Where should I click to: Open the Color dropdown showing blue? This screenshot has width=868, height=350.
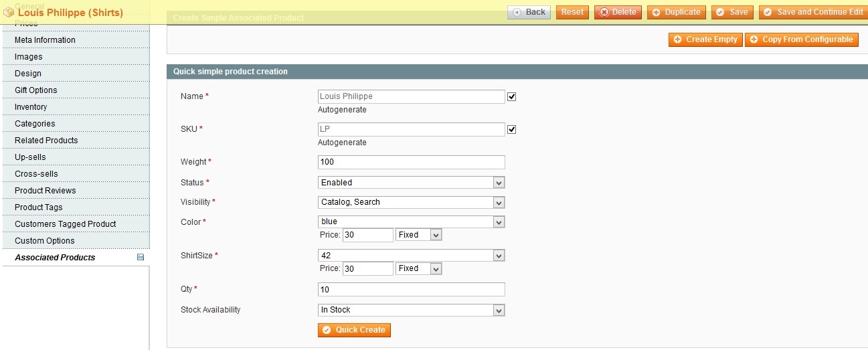411,222
